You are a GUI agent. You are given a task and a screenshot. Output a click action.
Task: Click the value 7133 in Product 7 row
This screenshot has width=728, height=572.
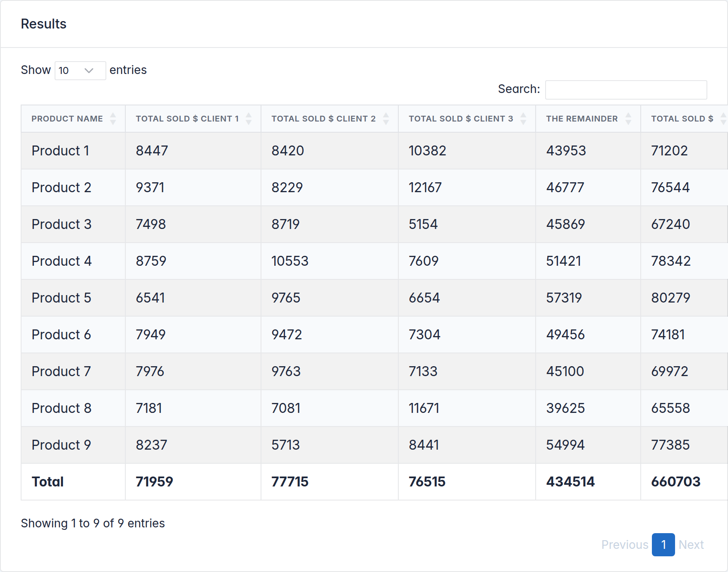[423, 372]
